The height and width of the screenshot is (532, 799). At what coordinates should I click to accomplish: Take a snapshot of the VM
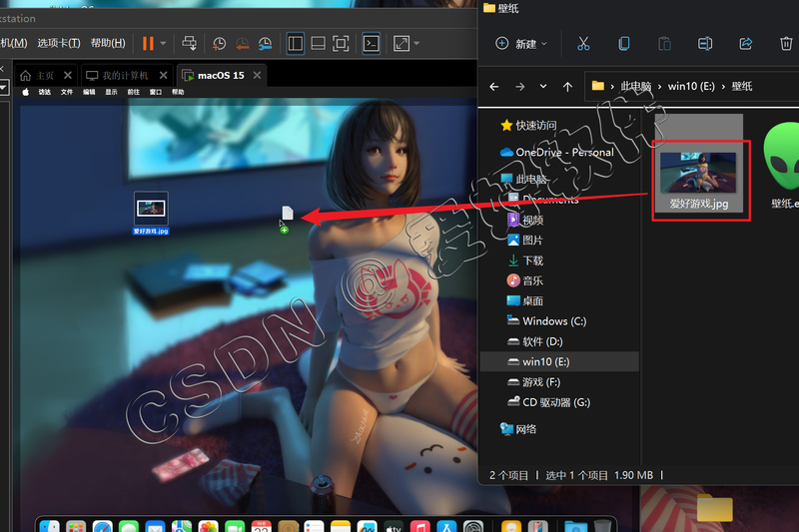coord(219,44)
